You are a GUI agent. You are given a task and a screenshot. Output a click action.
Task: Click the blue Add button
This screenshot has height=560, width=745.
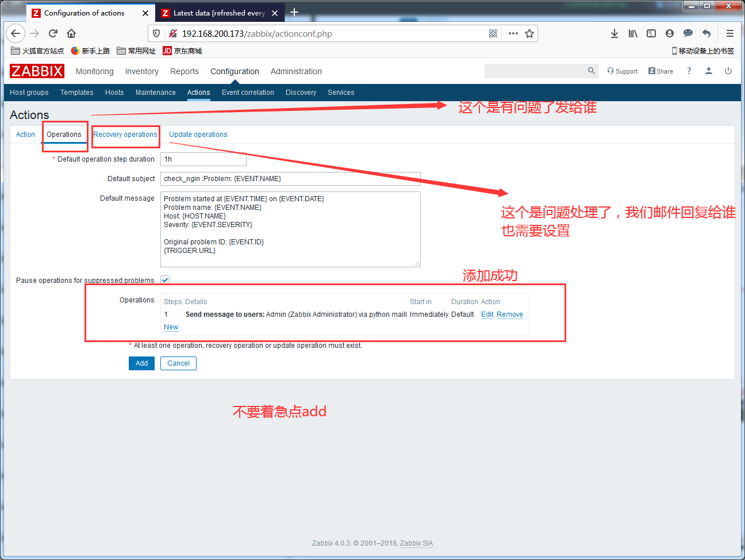tap(141, 363)
